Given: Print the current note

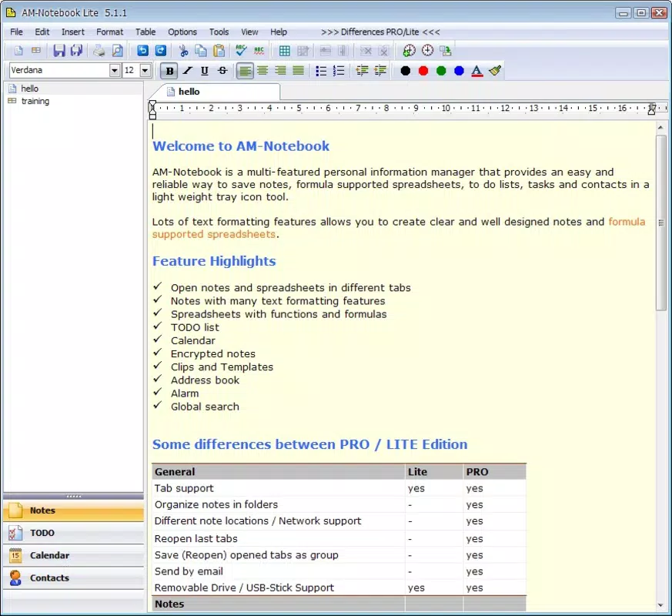Looking at the screenshot, I should point(99,51).
